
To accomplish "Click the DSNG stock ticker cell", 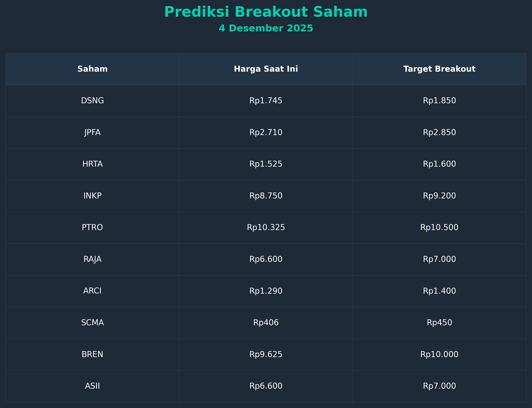I will point(92,101).
